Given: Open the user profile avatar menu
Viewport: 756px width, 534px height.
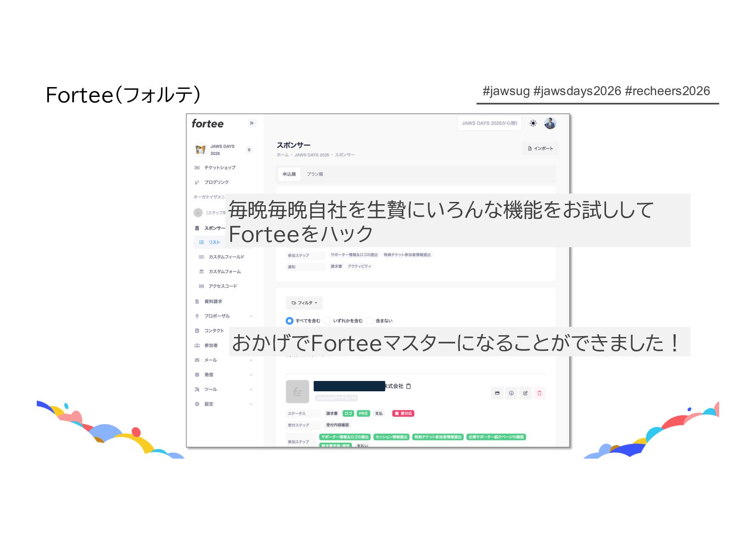Looking at the screenshot, I should pos(550,123).
